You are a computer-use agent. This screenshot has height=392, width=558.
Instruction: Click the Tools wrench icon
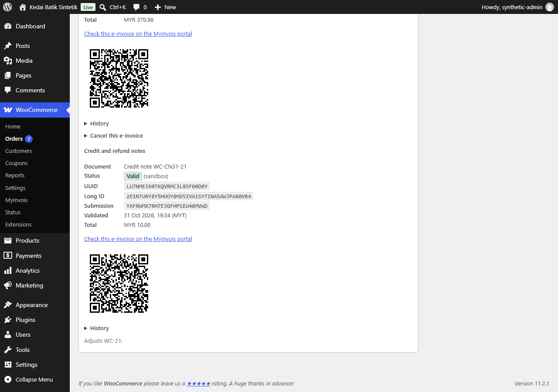click(8, 350)
